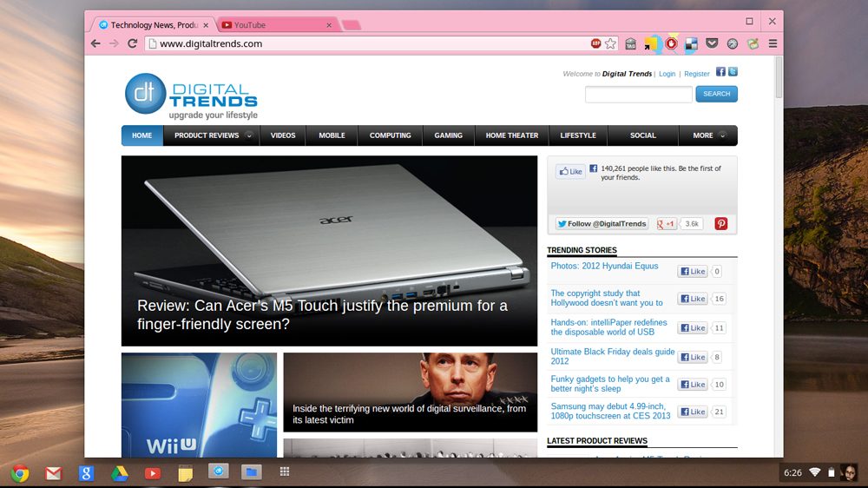Screen dimensions: 868x488
Task: Open the Mobile nav section
Action: tap(332, 135)
